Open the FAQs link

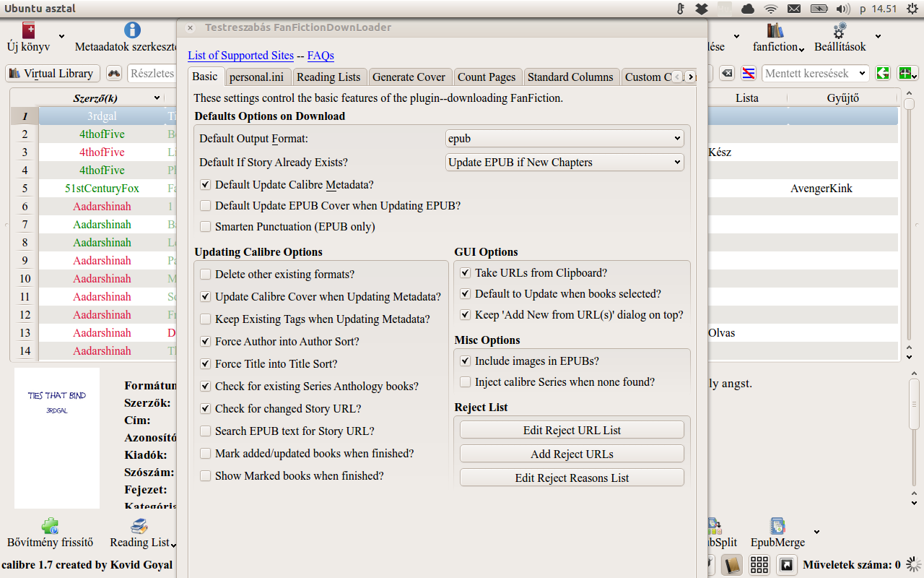tap(321, 56)
